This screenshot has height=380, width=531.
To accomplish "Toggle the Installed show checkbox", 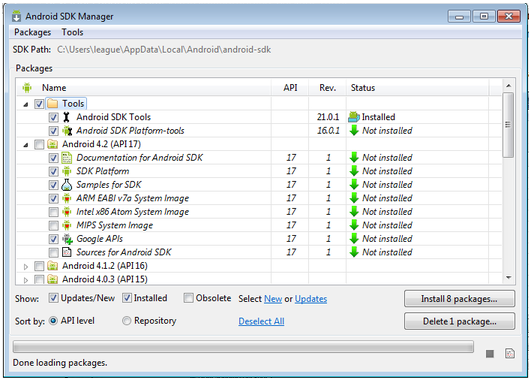I will click(x=127, y=298).
